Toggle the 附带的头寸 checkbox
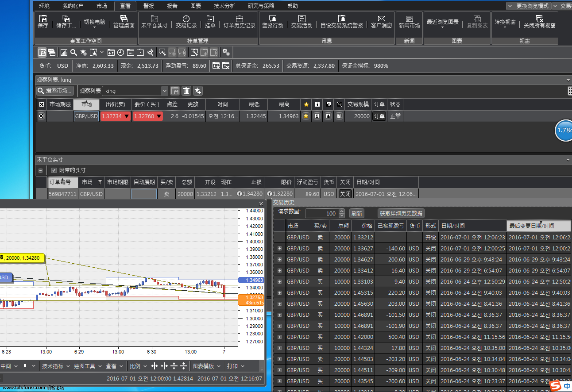The width and height of the screenshot is (572, 392). point(54,170)
